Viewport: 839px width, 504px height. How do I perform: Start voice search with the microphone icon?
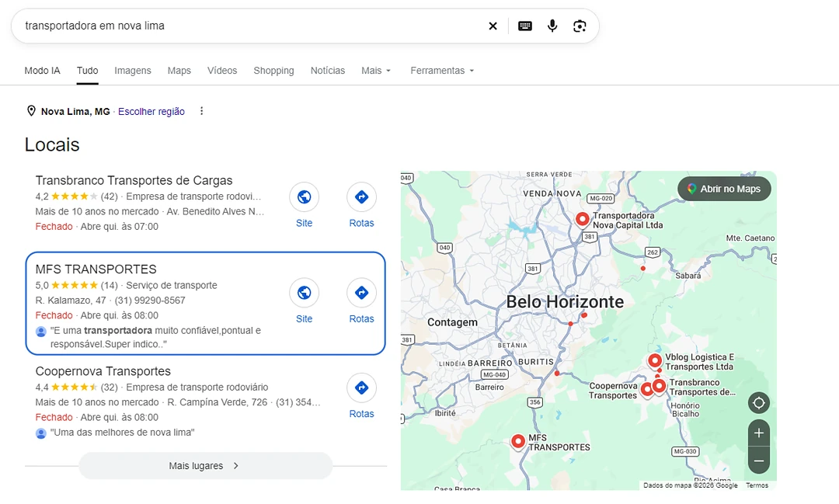click(552, 26)
